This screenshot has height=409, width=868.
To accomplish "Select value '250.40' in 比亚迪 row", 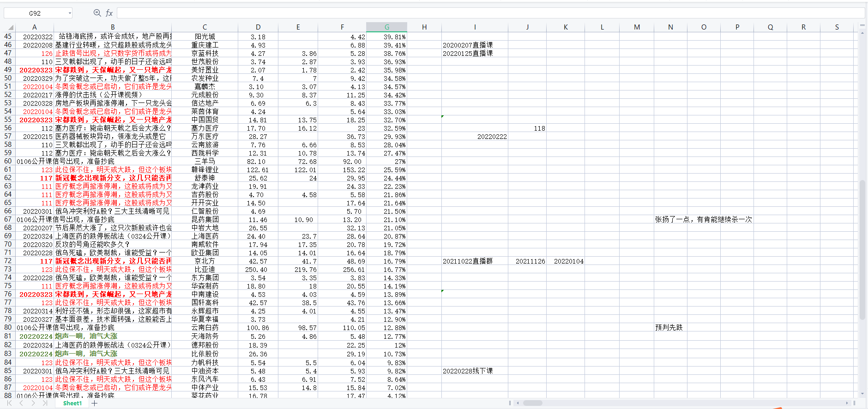I will 258,269.
